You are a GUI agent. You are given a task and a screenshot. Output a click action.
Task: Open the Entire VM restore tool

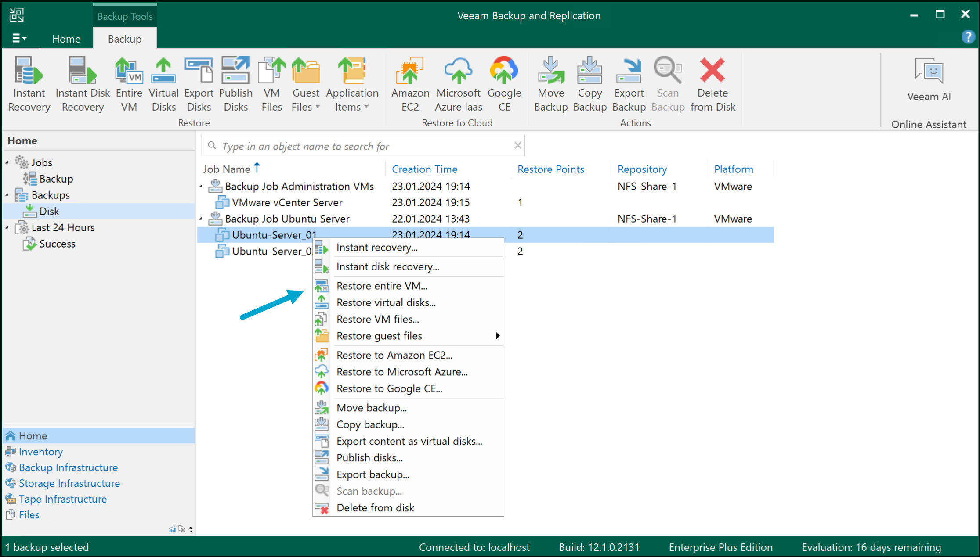point(128,83)
